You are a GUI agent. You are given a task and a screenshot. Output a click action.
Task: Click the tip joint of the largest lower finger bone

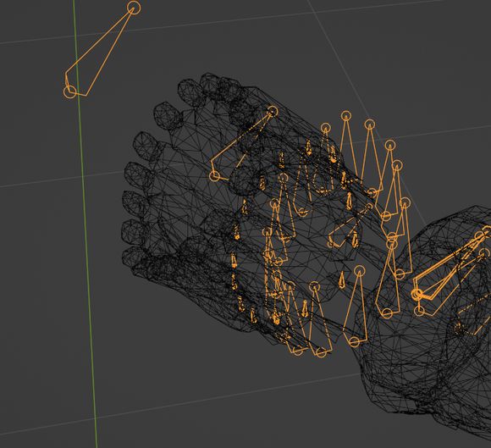[x=360, y=270]
